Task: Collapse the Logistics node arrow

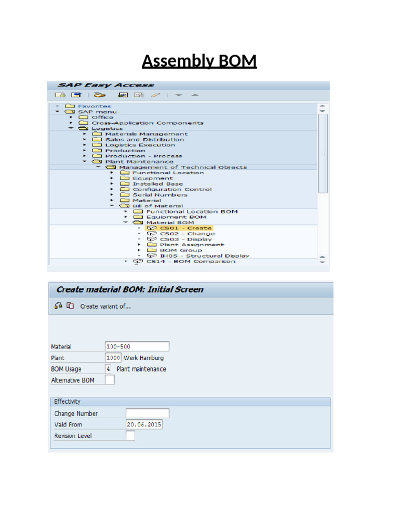Action: coord(71,128)
